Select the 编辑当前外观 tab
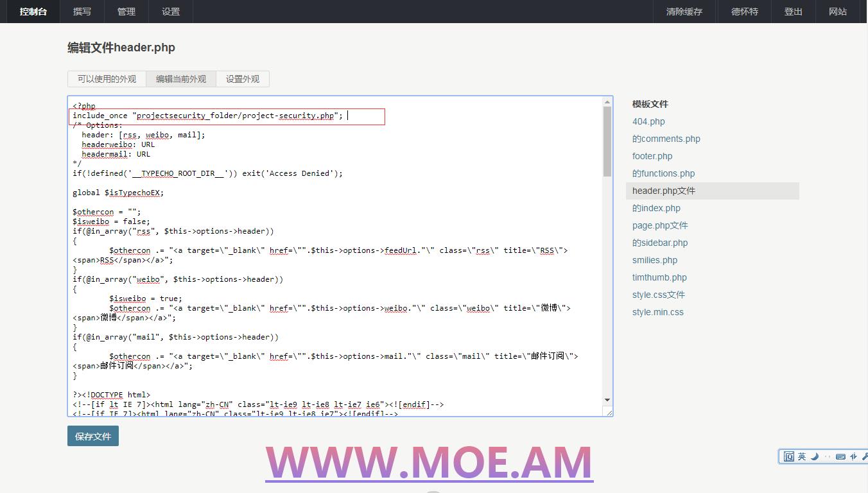Viewport: 868px width, 493px height. point(181,79)
